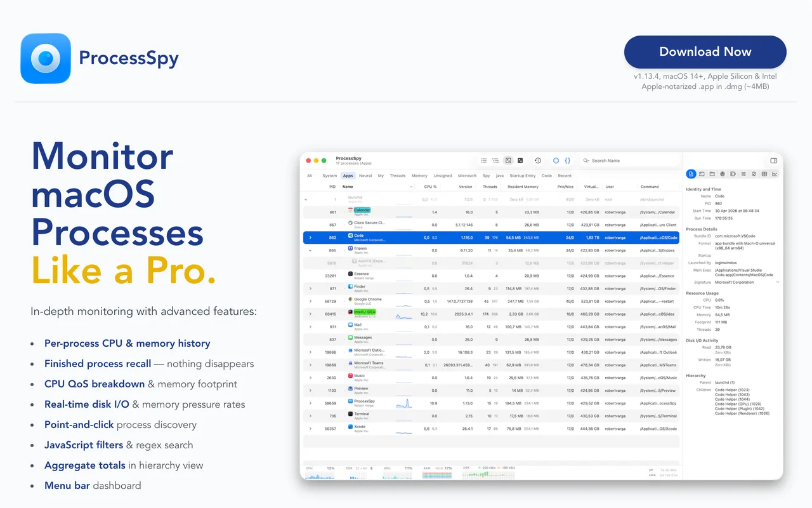Select child Code Helper (GPU) (1020)
812x508 pixels.
tap(738, 404)
